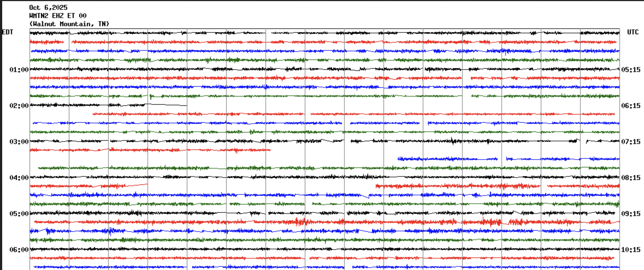The image size is (644, 270).
Task: Pick the 08:15 UTC time marker
Action: [631, 178]
